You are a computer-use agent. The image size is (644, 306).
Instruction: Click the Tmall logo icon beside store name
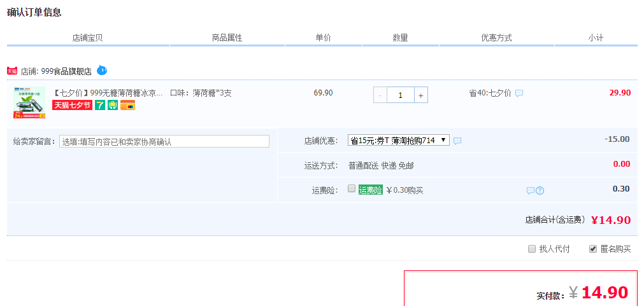pyautogui.click(x=12, y=71)
